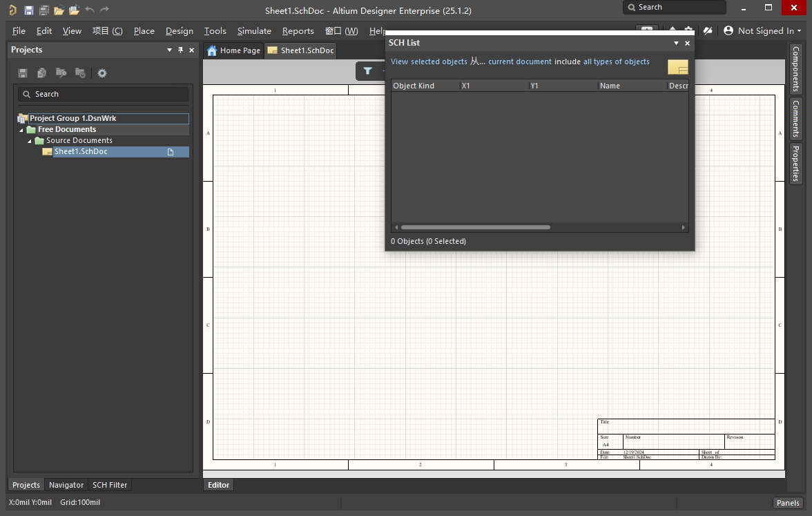Click the Projects panel compile documents icon
The width and height of the screenshot is (812, 516).
coord(42,73)
